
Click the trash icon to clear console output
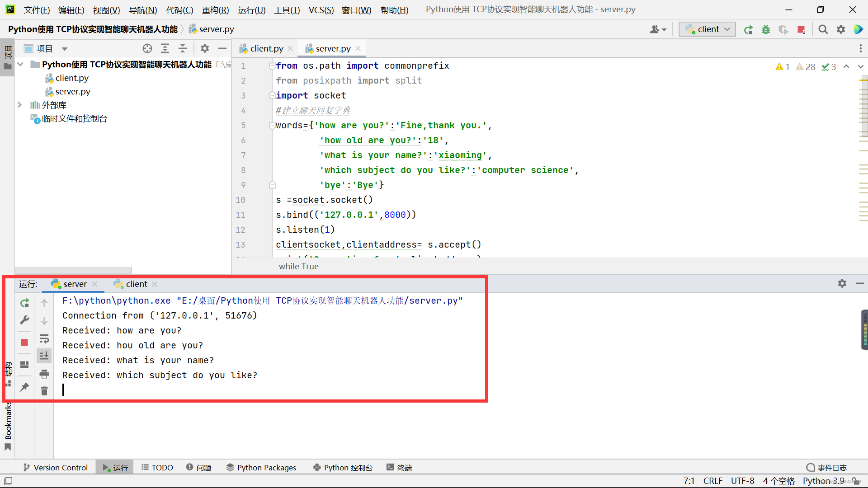pos(44,391)
